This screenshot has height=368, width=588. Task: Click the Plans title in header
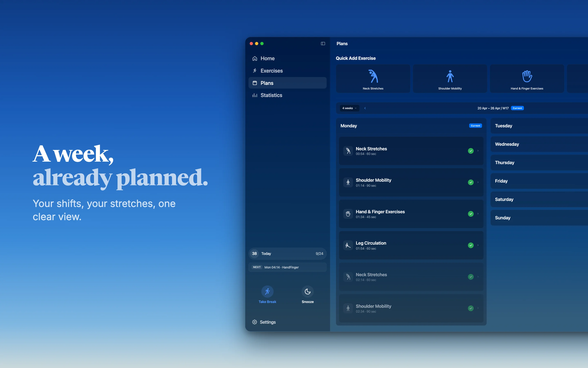coord(342,44)
